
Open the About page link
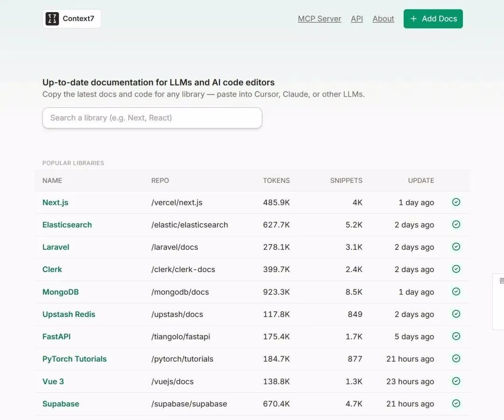click(383, 19)
